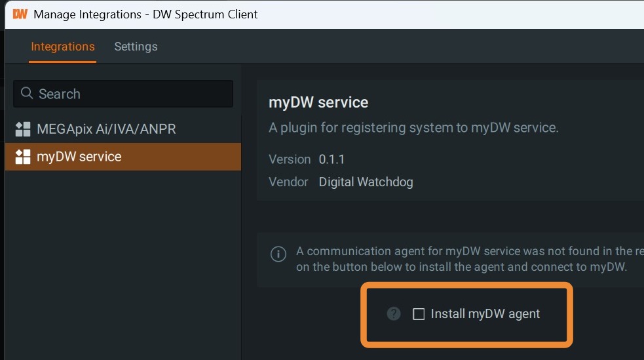This screenshot has height=360, width=644.
Task: Click the DW Spectrum logo in title bar
Action: pos(20,14)
